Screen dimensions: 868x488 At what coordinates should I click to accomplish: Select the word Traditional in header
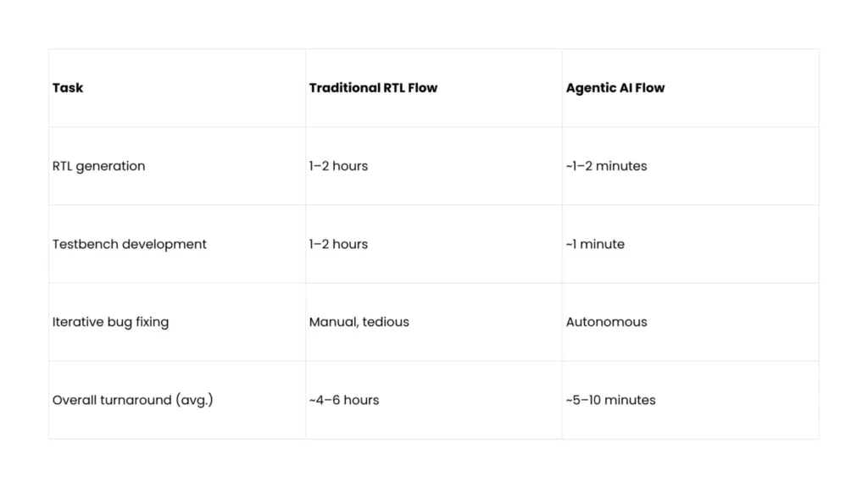point(345,88)
